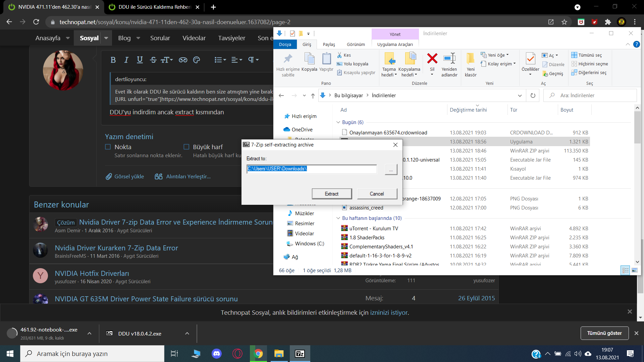The width and height of the screenshot is (644, 362).
Task: Enable the Büyük harf checkbox
Action: (186, 147)
